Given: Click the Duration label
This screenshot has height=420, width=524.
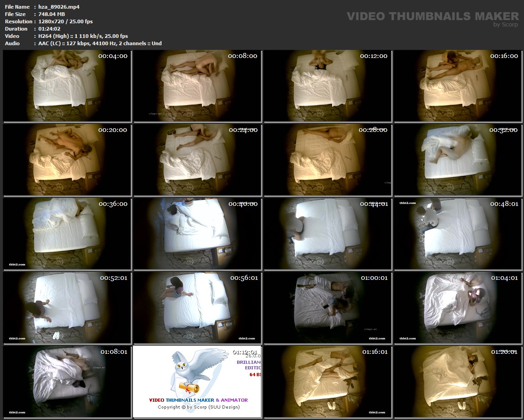Looking at the screenshot, I should (16, 29).
